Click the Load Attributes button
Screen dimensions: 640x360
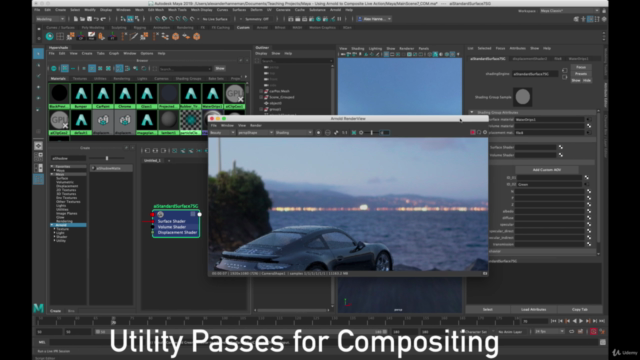[x=533, y=309]
